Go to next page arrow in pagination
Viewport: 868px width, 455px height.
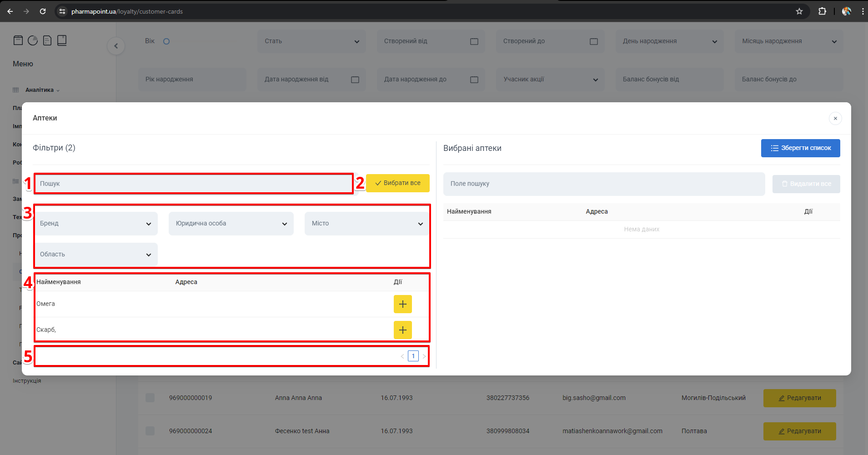click(424, 356)
